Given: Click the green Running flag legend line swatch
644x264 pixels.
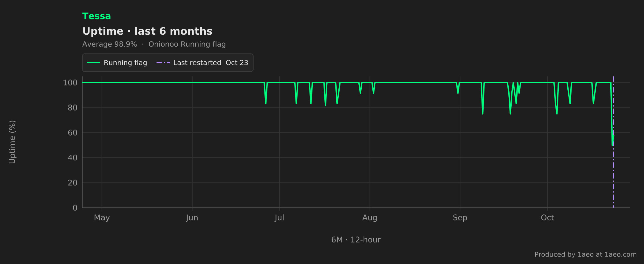Looking at the screenshot, I should tap(93, 63).
